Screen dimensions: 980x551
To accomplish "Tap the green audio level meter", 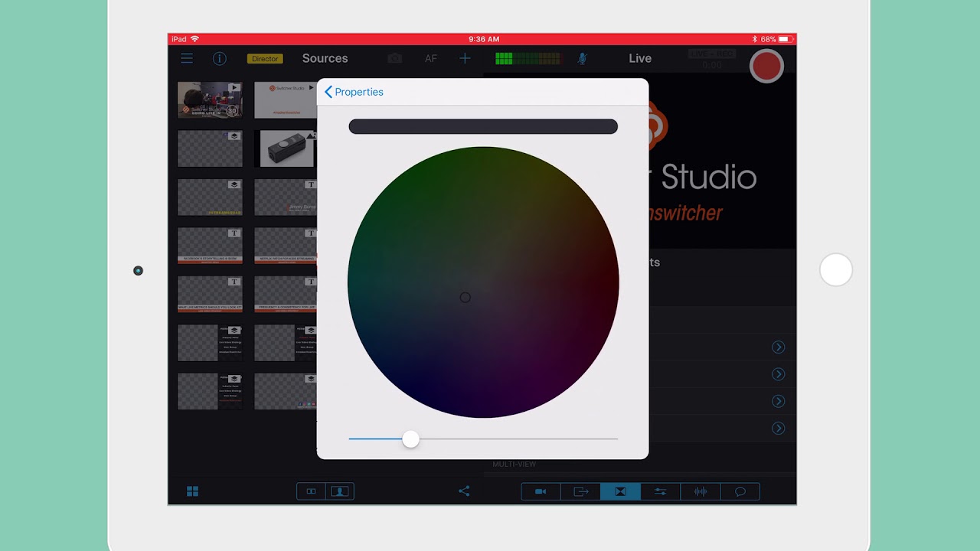I will click(x=528, y=58).
